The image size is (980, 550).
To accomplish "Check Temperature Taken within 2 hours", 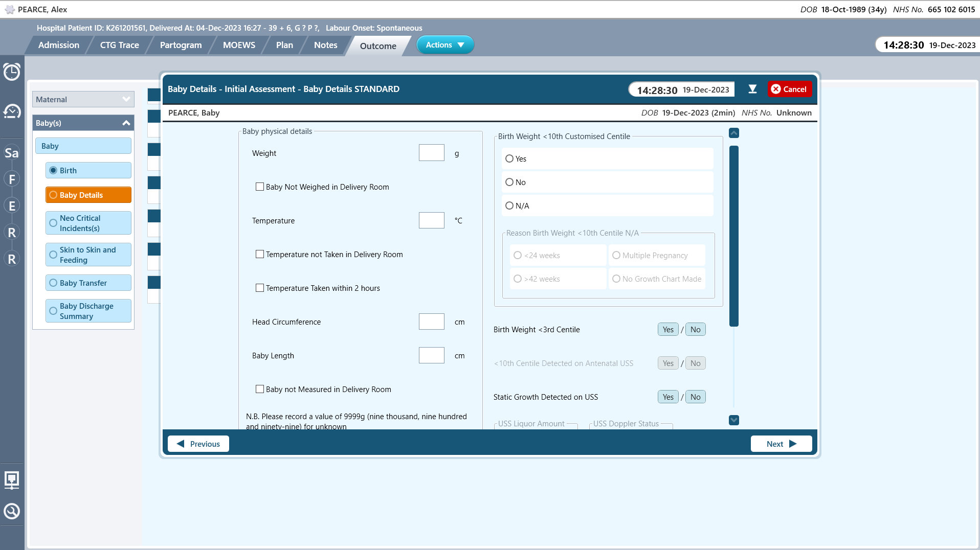I will pos(260,288).
